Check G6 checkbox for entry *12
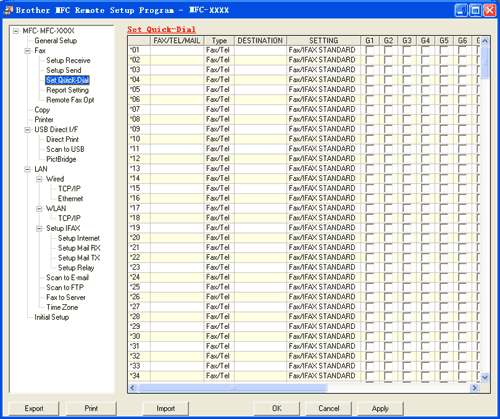Screen dimensions: 500x419 (462, 159)
